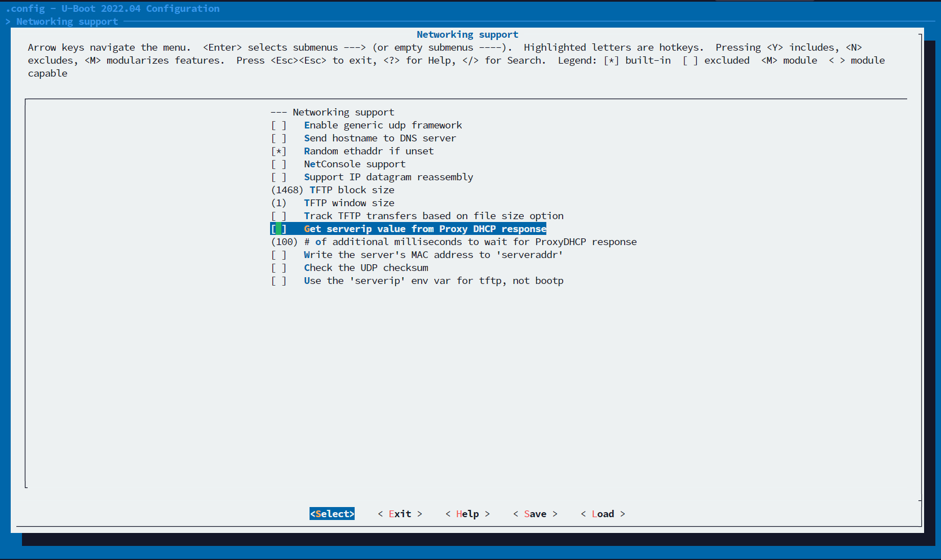
Task: Toggle Track TFTP transfers file size checkbox
Action: (x=279, y=216)
